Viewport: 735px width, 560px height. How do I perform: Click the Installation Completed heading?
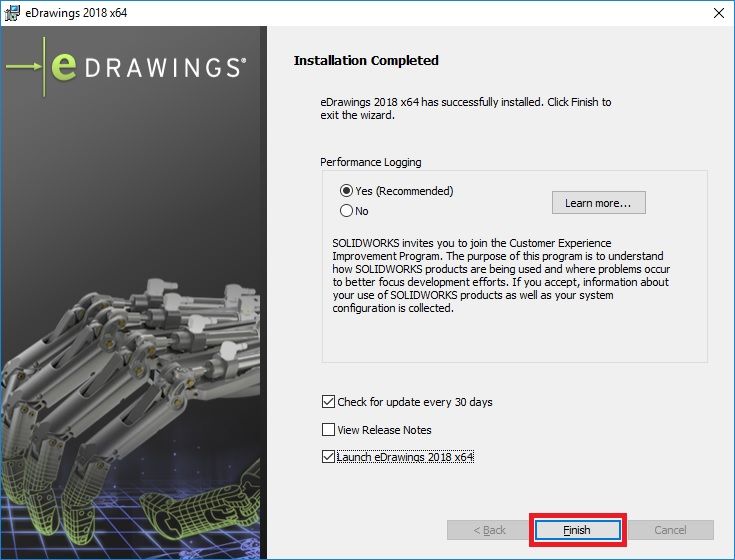pos(366,60)
